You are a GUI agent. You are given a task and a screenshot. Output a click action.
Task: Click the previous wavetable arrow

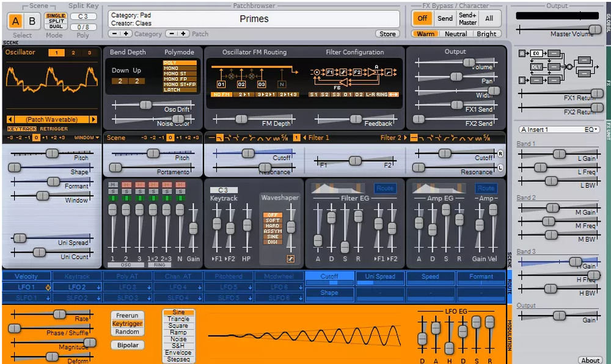click(x=10, y=120)
